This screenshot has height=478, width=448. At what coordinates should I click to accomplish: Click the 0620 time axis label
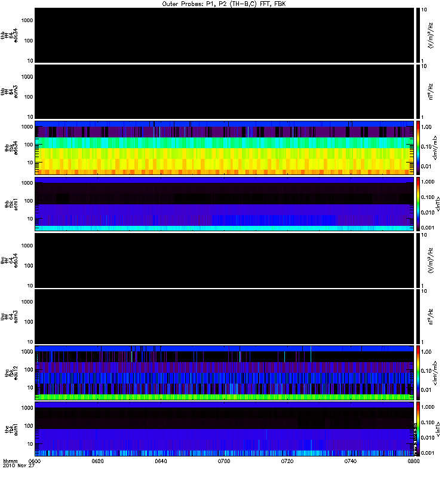click(97, 461)
